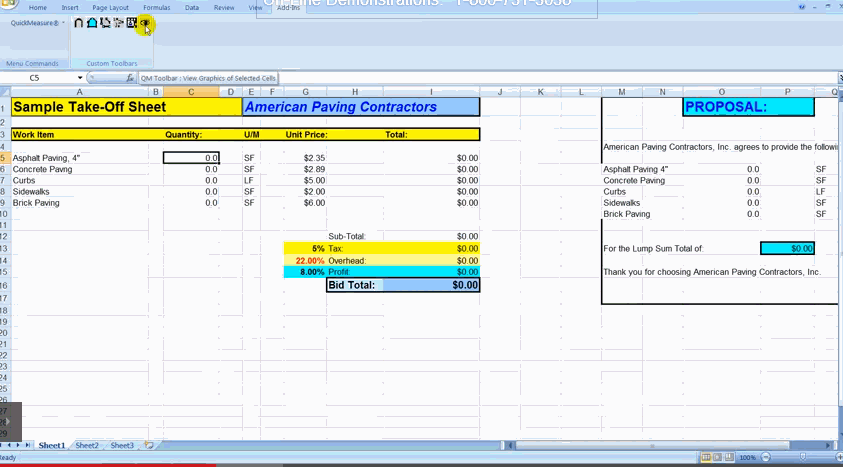The image size is (843, 467).
Task: Click the Help icon at the ribbon's right
Action: [x=802, y=7]
